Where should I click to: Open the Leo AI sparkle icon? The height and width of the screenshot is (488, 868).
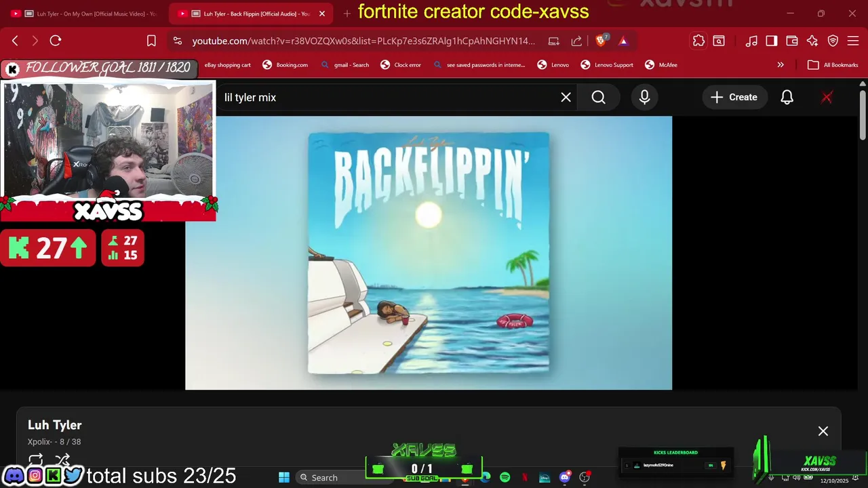coord(812,41)
